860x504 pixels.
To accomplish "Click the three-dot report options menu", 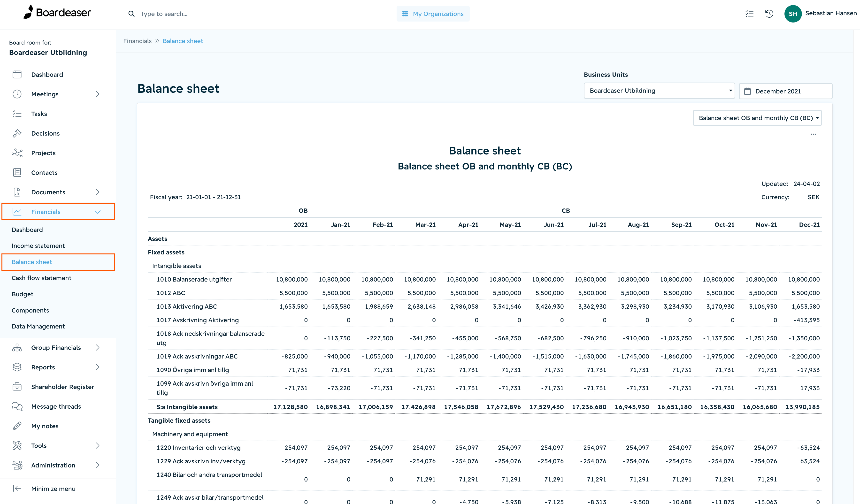I will tap(813, 134).
